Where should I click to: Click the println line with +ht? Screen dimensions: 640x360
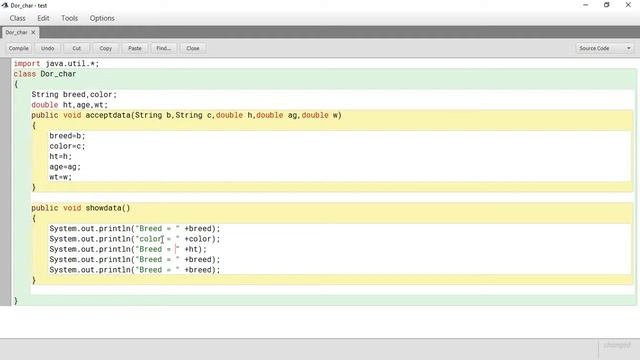128,249
